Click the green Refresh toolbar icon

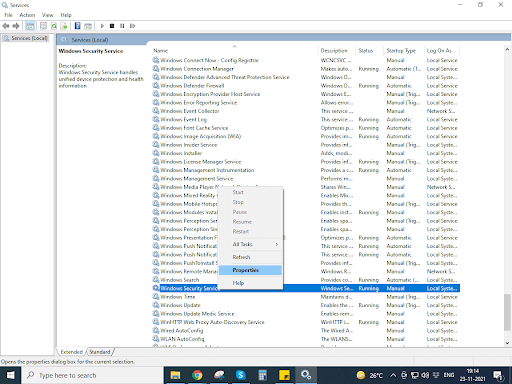(54, 26)
